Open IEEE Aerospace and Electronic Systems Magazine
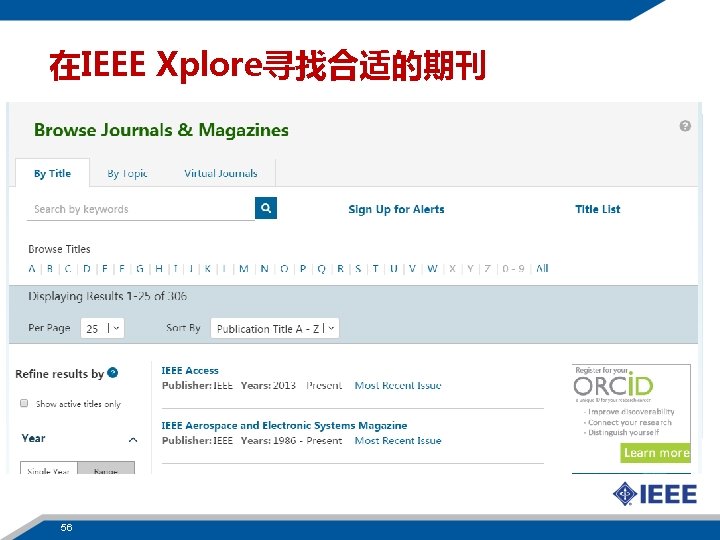The height and width of the screenshot is (540, 720). [284, 426]
